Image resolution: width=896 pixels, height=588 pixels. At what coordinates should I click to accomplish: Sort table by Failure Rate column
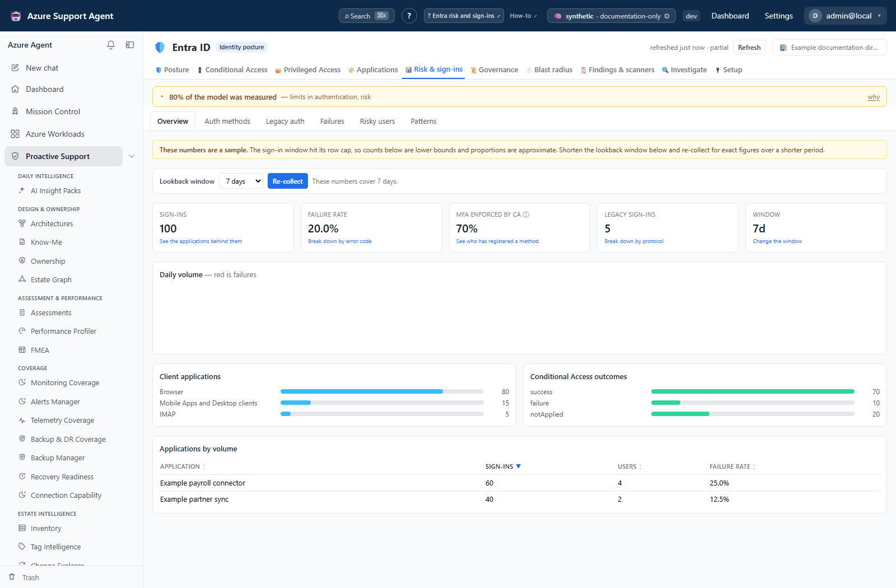[x=732, y=466]
